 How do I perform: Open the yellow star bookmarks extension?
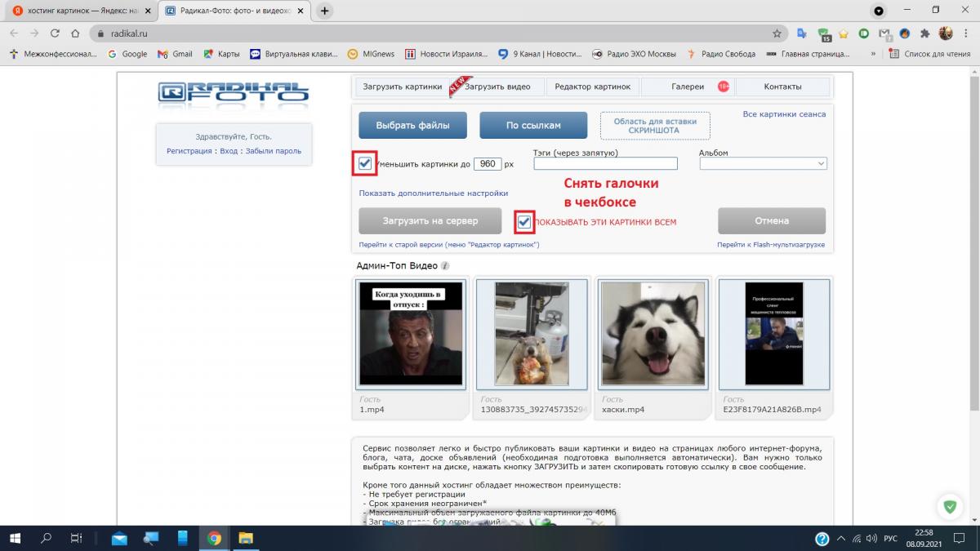(x=844, y=33)
